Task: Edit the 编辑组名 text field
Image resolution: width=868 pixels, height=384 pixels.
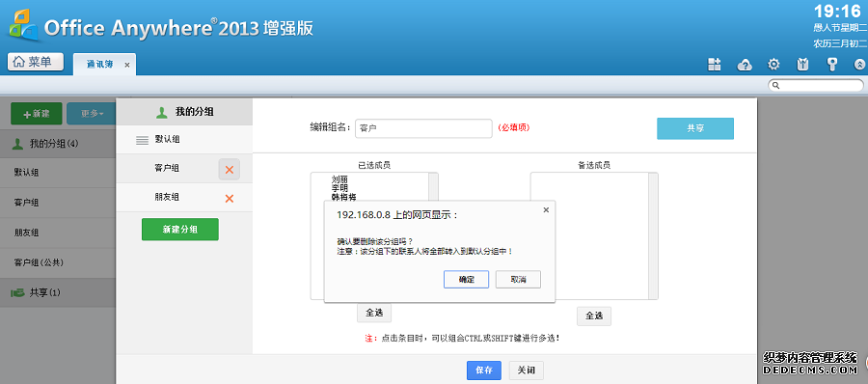Action: click(423, 128)
